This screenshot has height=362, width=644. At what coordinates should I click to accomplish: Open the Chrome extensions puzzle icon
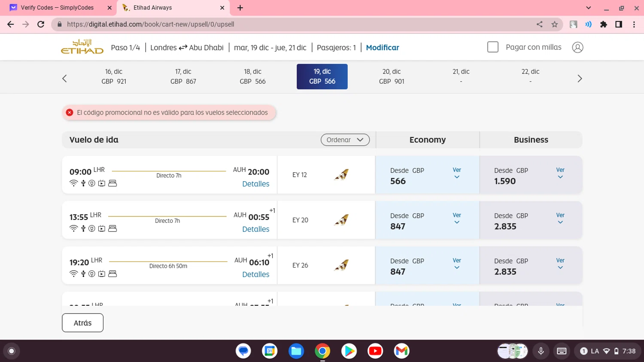tap(604, 24)
